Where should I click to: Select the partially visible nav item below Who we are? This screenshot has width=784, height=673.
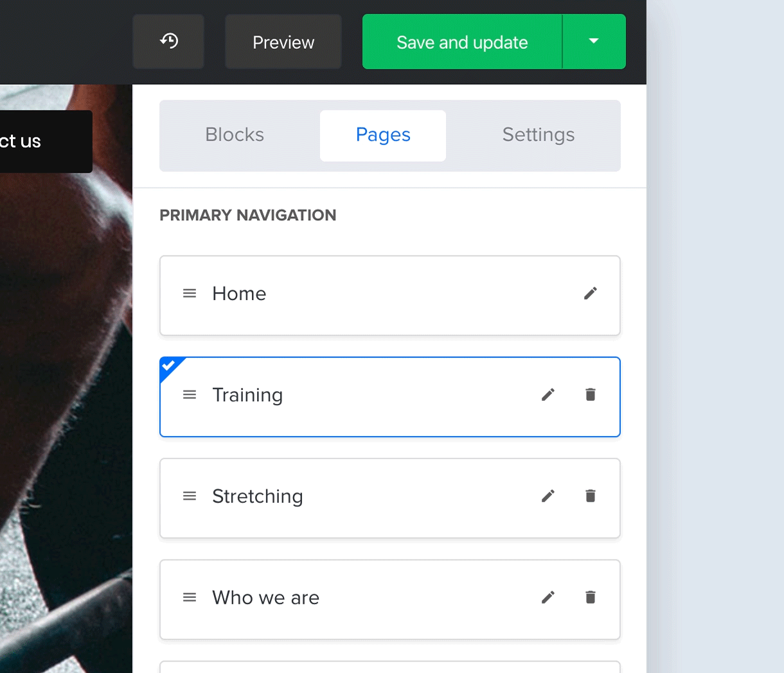coord(389,668)
